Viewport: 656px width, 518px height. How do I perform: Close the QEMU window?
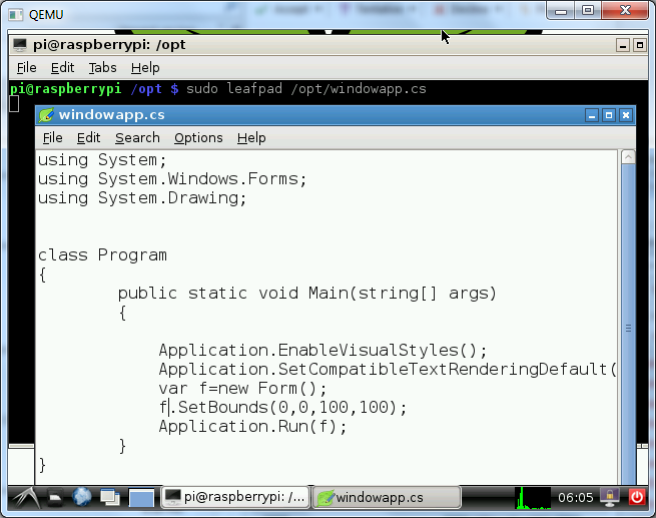pos(625,11)
